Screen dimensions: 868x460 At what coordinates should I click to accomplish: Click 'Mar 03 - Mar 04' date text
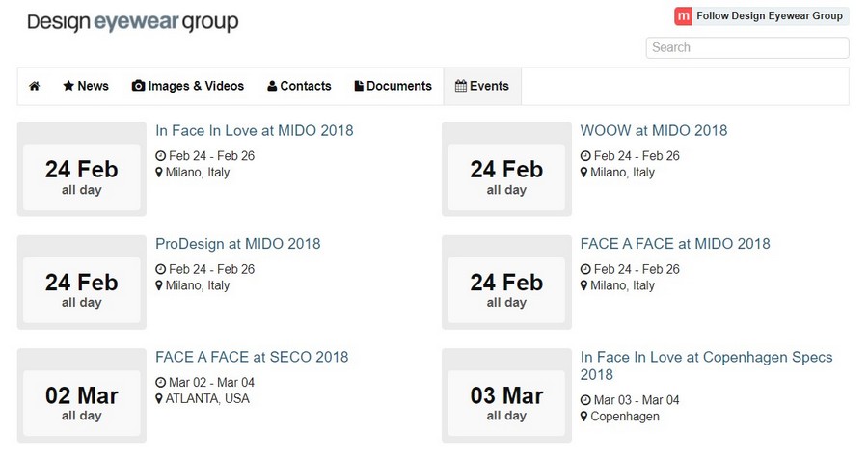tap(637, 400)
